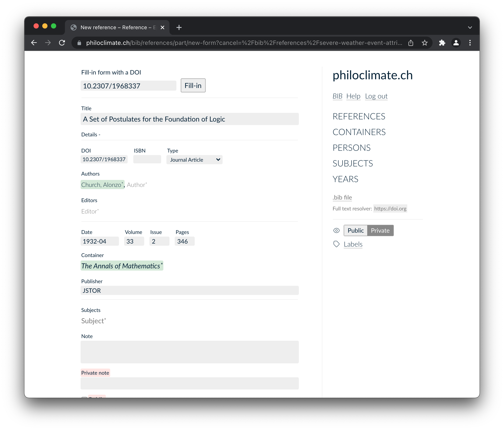The image size is (504, 430).
Task: Set reference visibility to Private
Action: [x=380, y=230]
